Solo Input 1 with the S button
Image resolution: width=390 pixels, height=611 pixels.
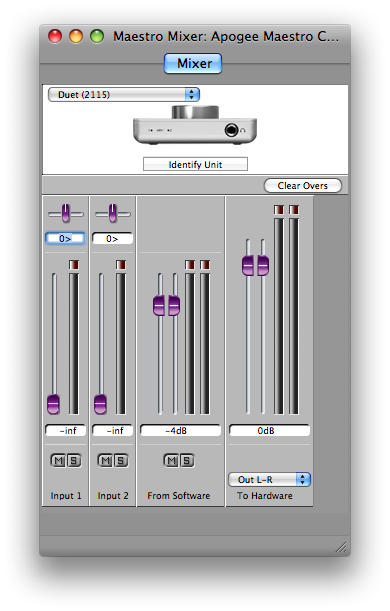pos(74,461)
